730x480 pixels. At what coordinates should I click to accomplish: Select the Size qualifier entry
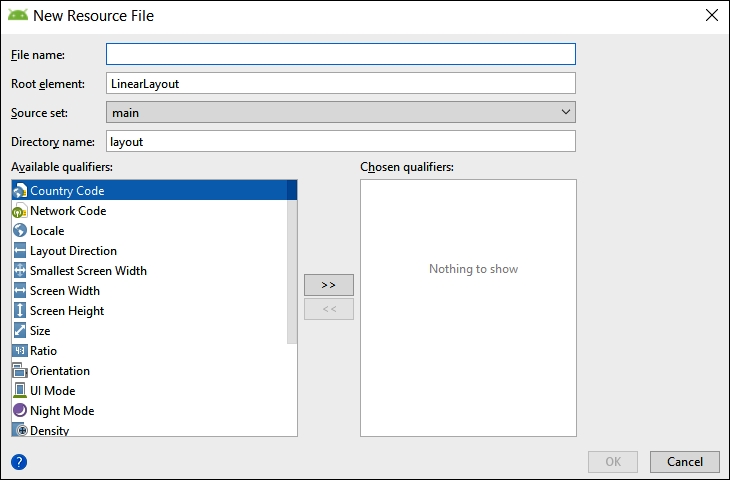(x=40, y=331)
